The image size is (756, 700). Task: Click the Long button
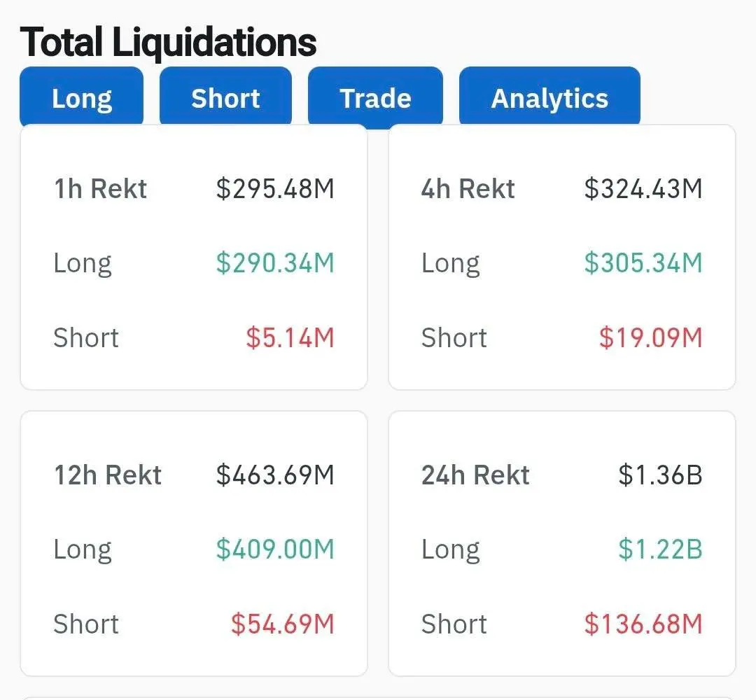tap(81, 98)
